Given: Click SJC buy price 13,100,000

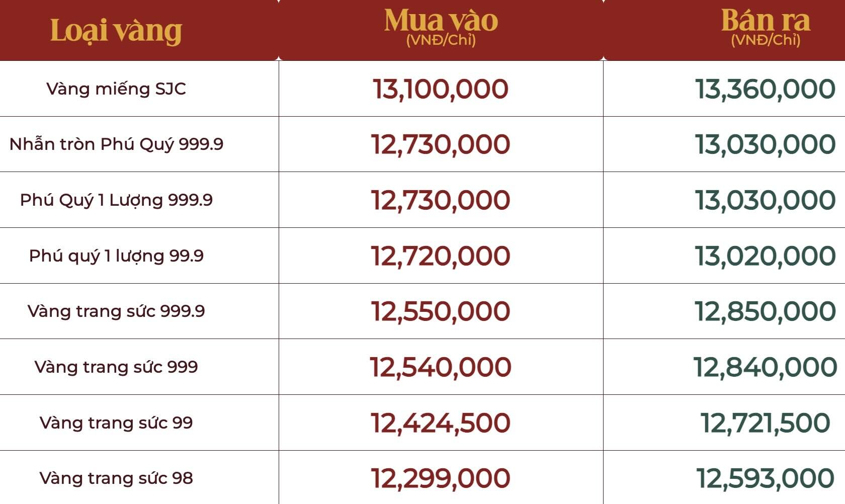Looking at the screenshot, I should 441,90.
